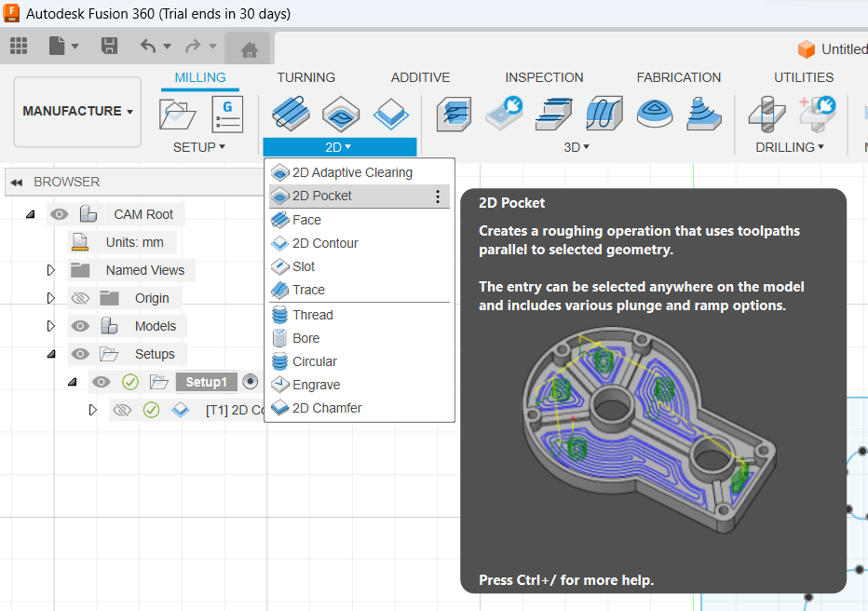The height and width of the screenshot is (611, 868).
Task: Open the 3D panel dropdown
Action: coord(576,147)
